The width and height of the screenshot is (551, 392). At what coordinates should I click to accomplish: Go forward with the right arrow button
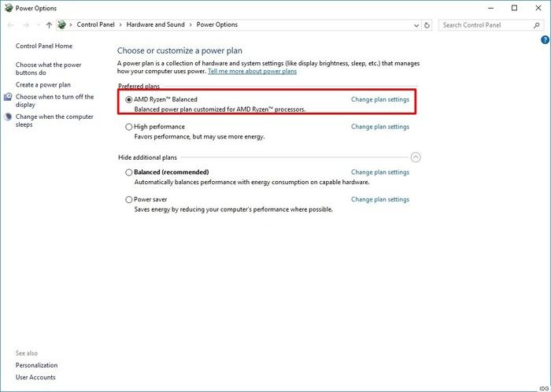pyautogui.click(x=26, y=25)
